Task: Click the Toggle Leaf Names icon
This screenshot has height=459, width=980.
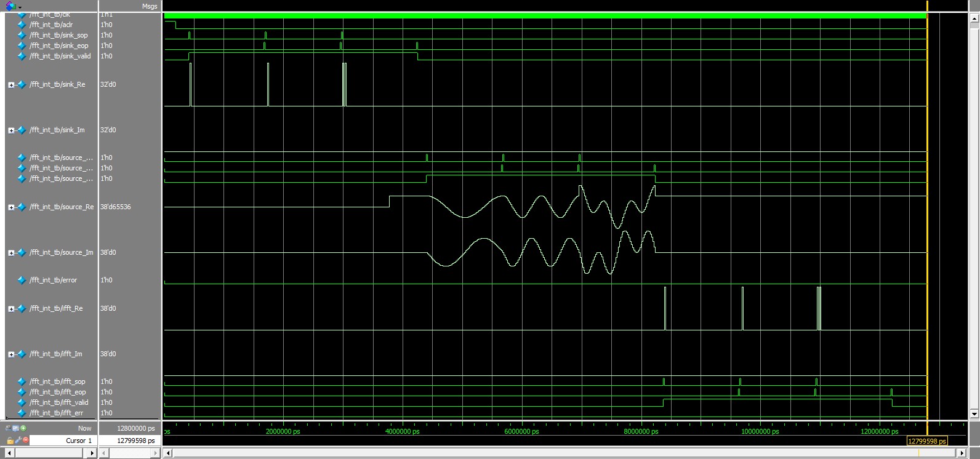Action: (x=8, y=428)
